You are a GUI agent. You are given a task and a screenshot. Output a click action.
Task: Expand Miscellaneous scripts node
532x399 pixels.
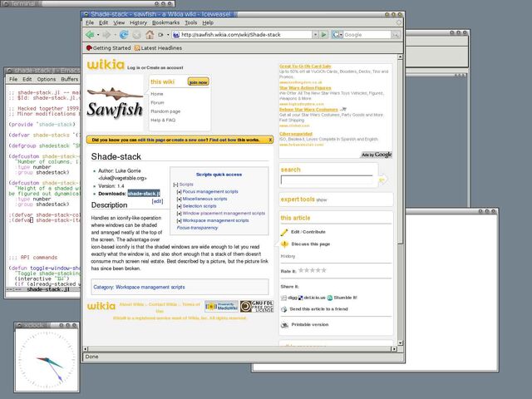tap(180, 199)
